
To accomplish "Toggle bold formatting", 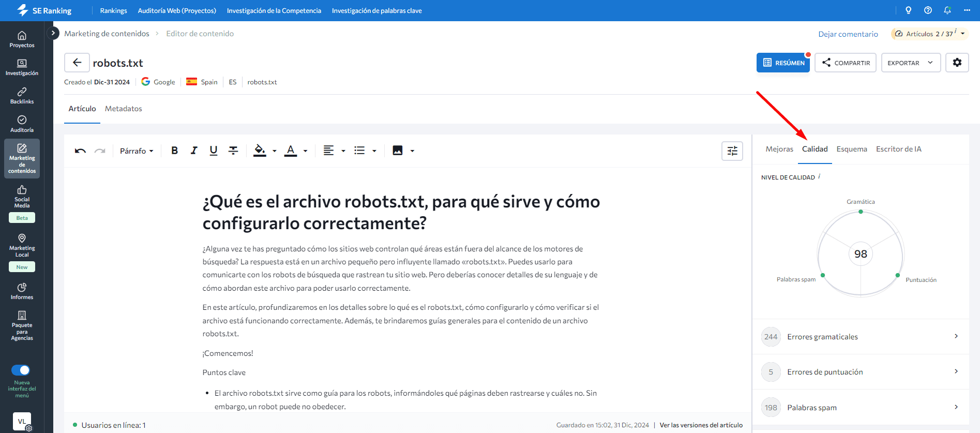I will pos(174,151).
